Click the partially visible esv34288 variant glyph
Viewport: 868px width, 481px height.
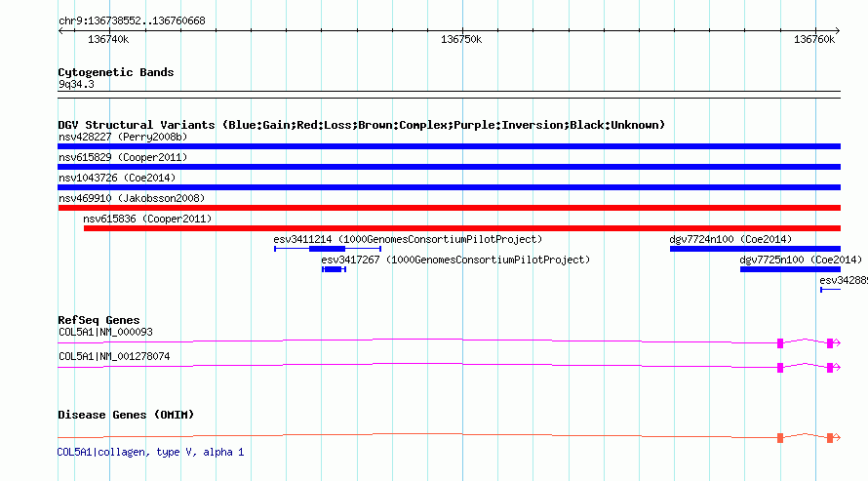[830, 290]
